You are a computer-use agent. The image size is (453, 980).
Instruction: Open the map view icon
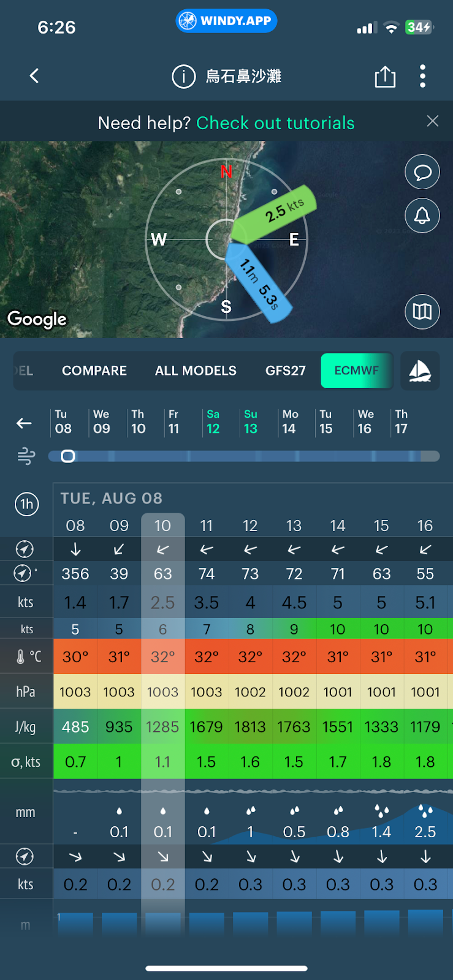point(422,312)
